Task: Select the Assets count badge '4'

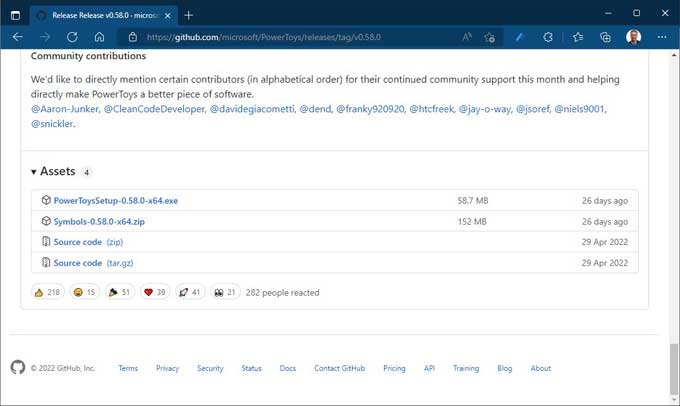Action: (x=86, y=173)
